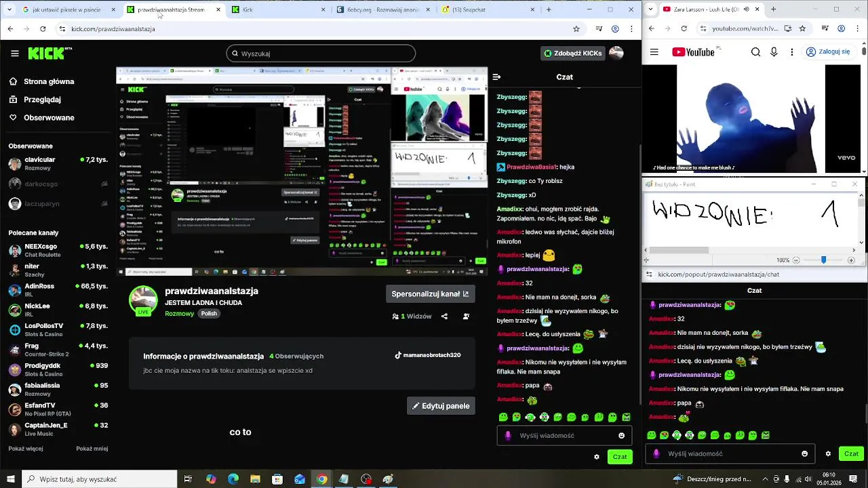The image size is (868, 488).
Task: Click the Spersonalizuj kanał button
Action: [430, 293]
